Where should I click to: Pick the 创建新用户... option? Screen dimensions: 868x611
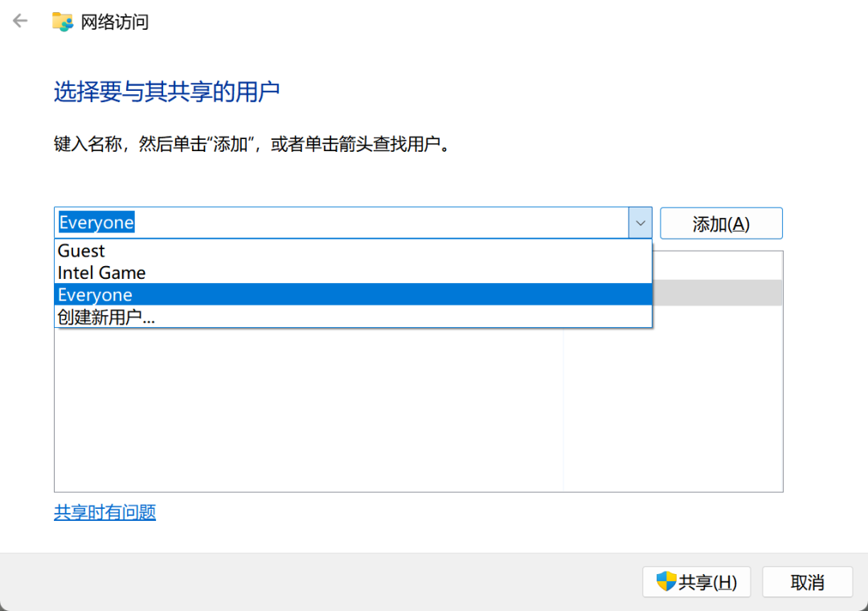[106, 317]
